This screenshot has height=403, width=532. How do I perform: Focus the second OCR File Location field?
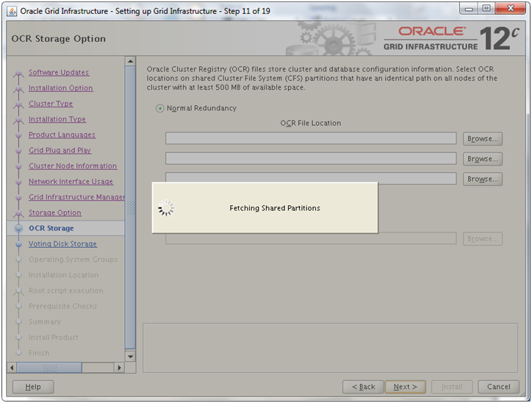pos(311,158)
